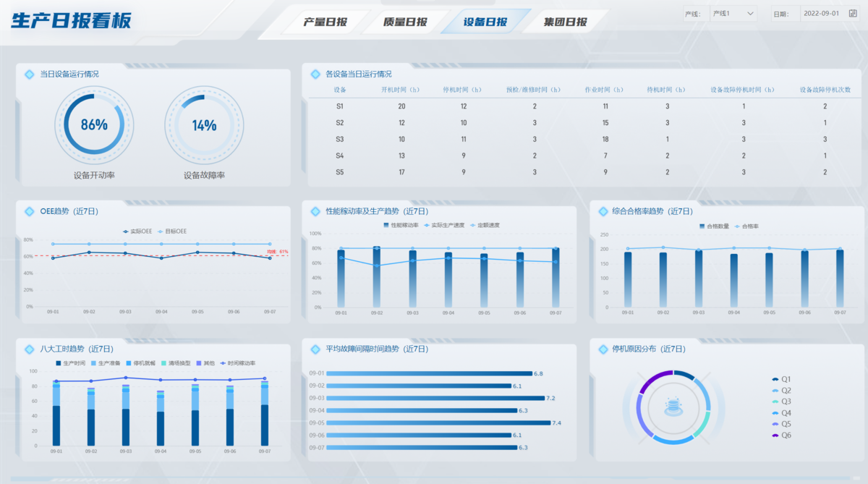Toggle 实际OEE legend series
Image resolution: width=868 pixels, height=484 pixels.
(x=137, y=232)
